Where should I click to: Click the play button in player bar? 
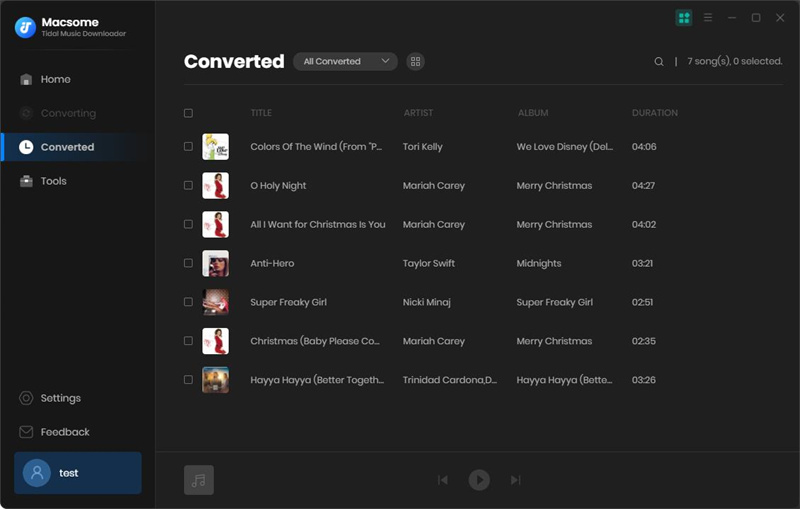pyautogui.click(x=479, y=480)
